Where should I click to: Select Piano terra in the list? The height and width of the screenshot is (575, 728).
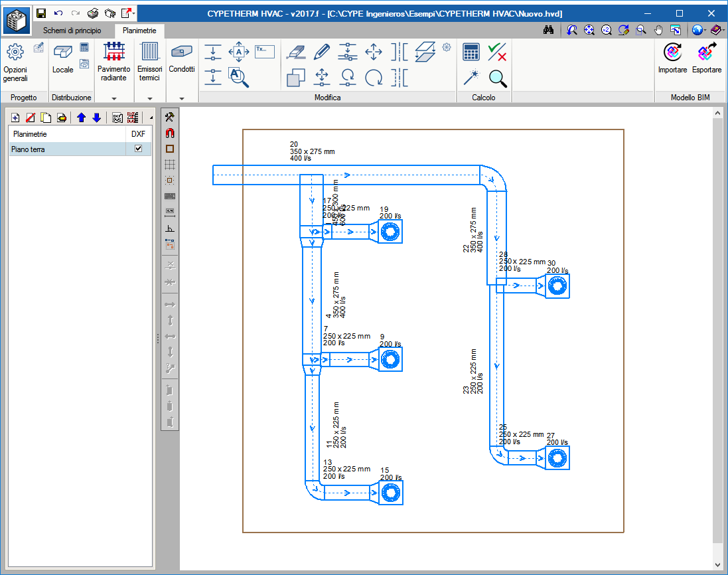click(x=67, y=149)
